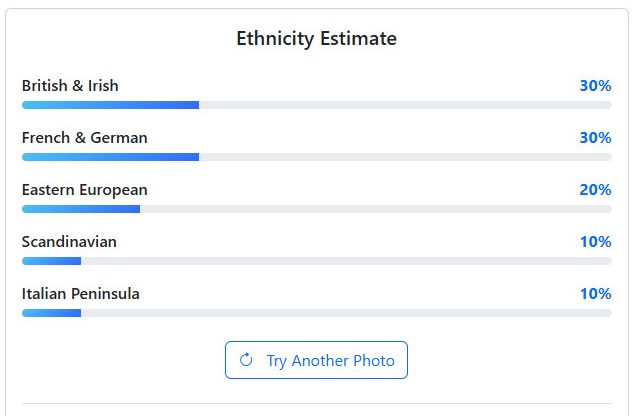The height and width of the screenshot is (416, 635).
Task: Select the British & Irish label
Action: coord(70,86)
